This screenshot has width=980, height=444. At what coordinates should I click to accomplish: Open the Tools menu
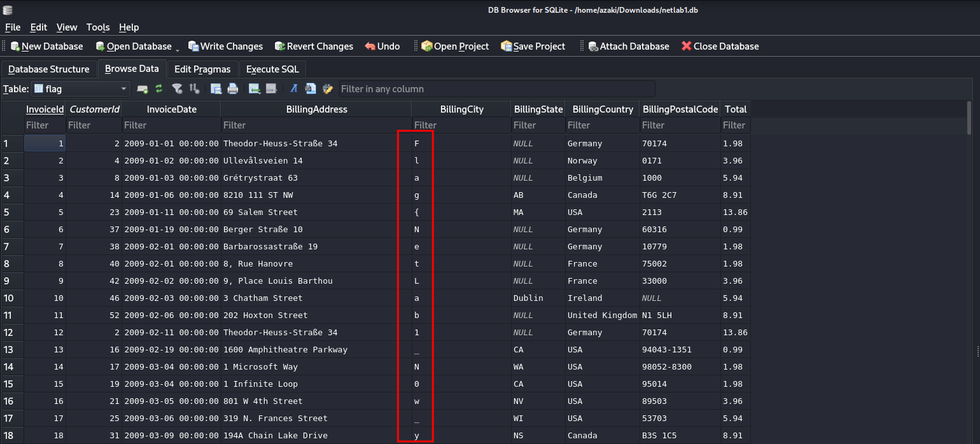98,27
